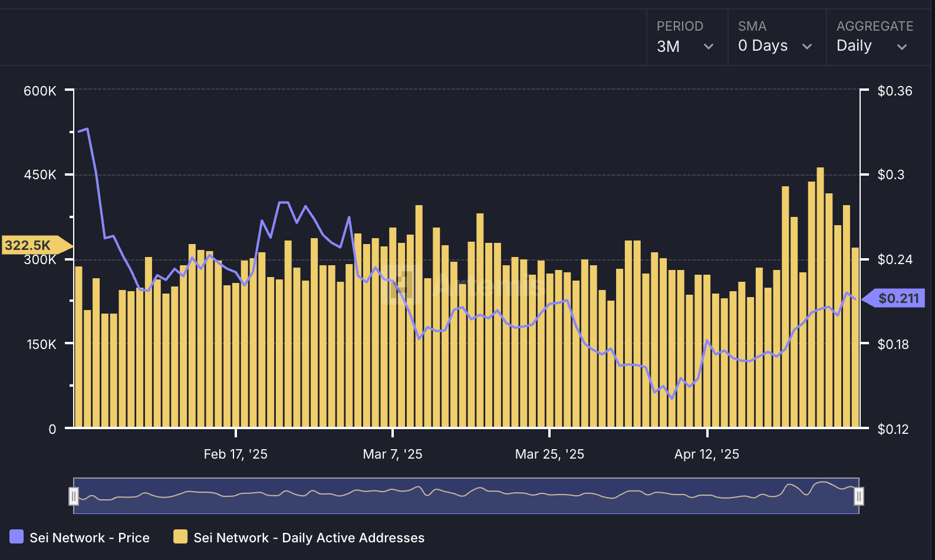Click the $0.36 right axis label
The image size is (935, 560).
[895, 91]
